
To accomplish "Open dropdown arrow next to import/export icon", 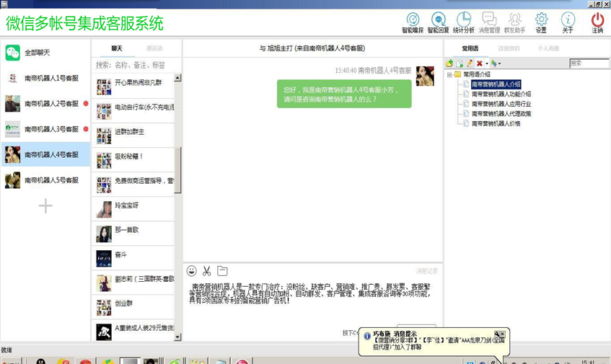I will coord(499,63).
